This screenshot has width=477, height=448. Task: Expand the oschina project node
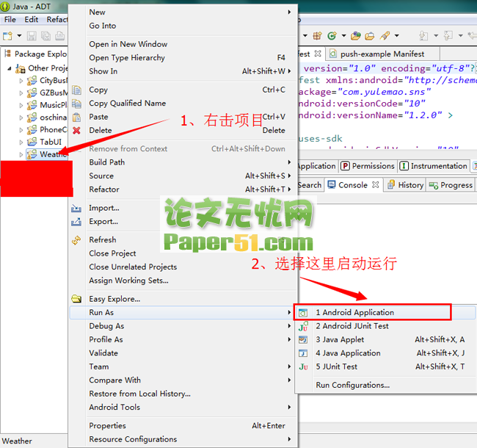(x=21, y=118)
